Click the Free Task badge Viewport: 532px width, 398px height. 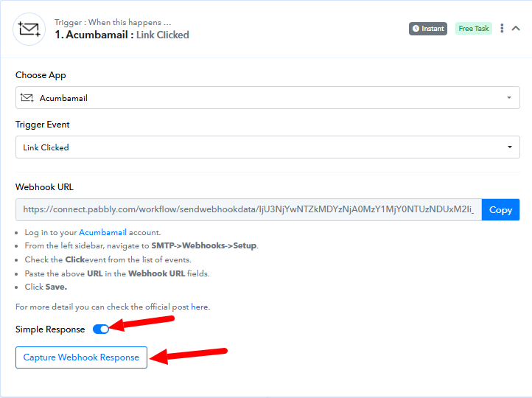[473, 29]
